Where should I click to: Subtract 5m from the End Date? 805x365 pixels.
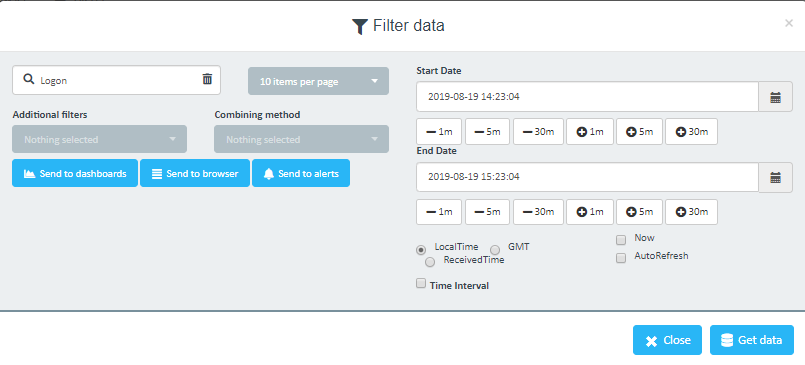[x=487, y=212]
